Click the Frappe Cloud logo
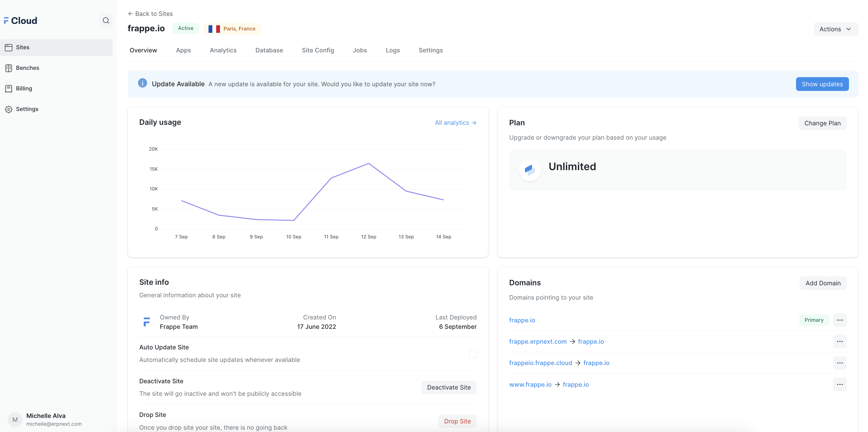The width and height of the screenshot is (868, 432). point(20,21)
